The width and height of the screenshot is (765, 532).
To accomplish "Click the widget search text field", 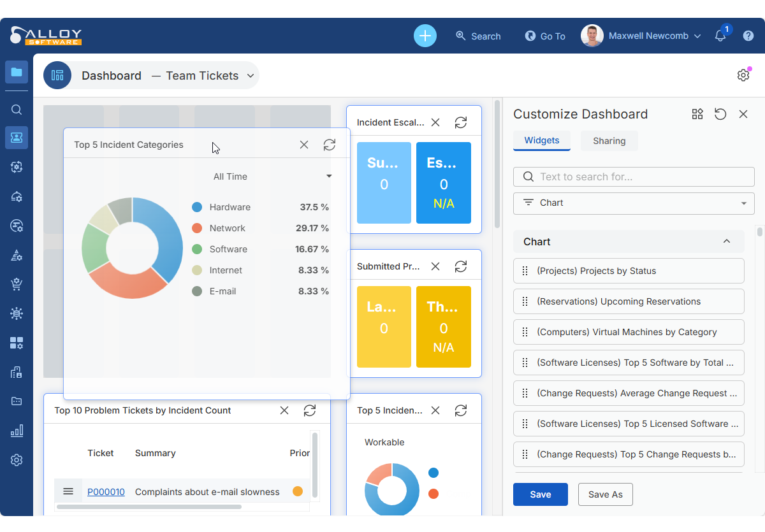I will [634, 176].
